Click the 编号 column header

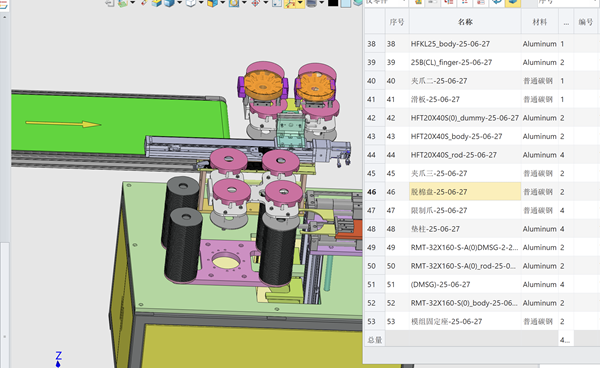586,22
